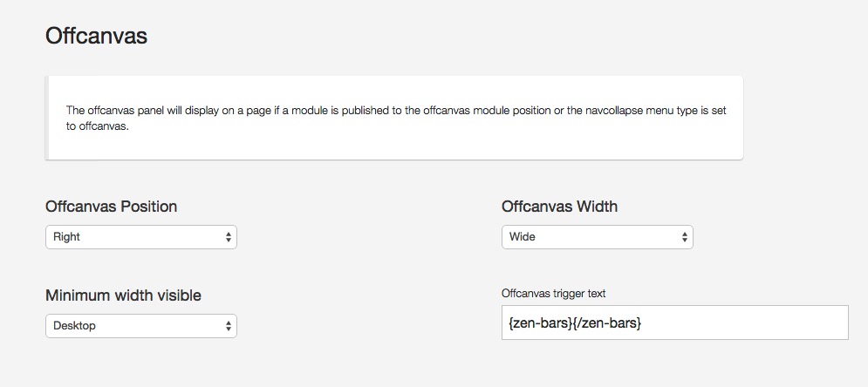
Task: Click the word Wide in Width select
Action: tap(523, 236)
